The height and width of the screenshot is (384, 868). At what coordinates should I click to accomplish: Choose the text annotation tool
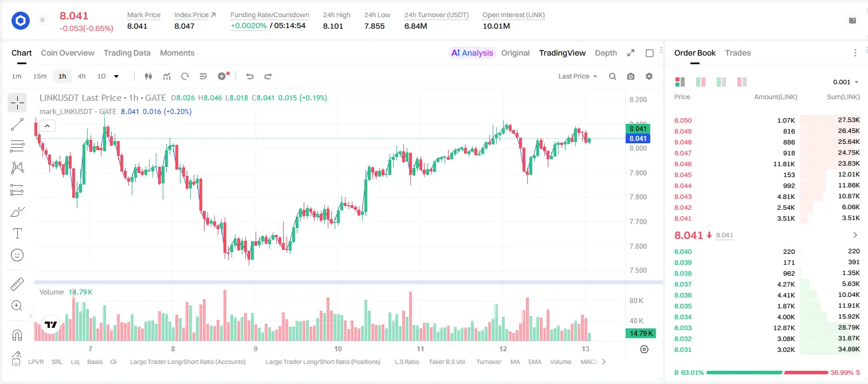[x=17, y=233]
